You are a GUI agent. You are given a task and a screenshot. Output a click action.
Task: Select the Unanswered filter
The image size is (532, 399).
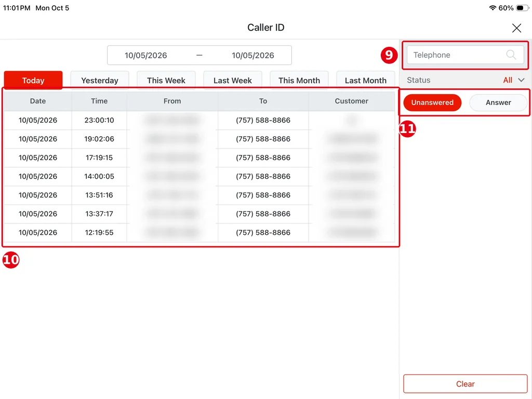432,102
